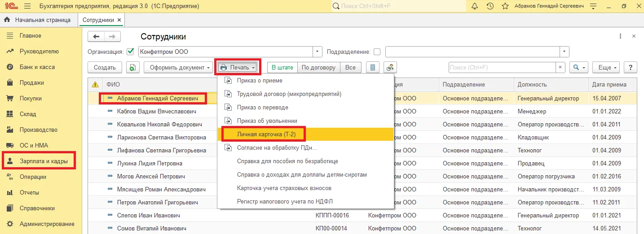This screenshot has width=644, height=234.
Task: Choose Приказ о приеме from print menu
Action: (x=305, y=81)
